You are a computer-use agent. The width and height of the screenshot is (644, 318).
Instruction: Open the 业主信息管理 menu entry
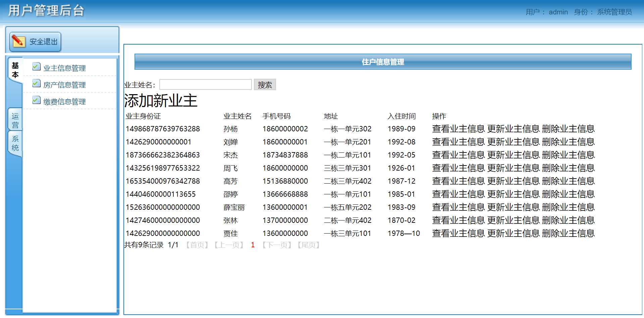point(64,68)
